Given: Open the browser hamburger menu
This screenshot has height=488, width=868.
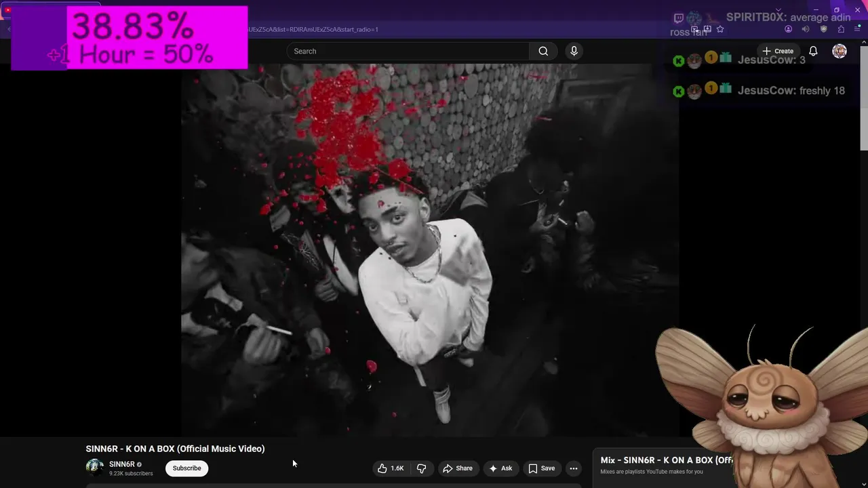Looking at the screenshot, I should (857, 29).
